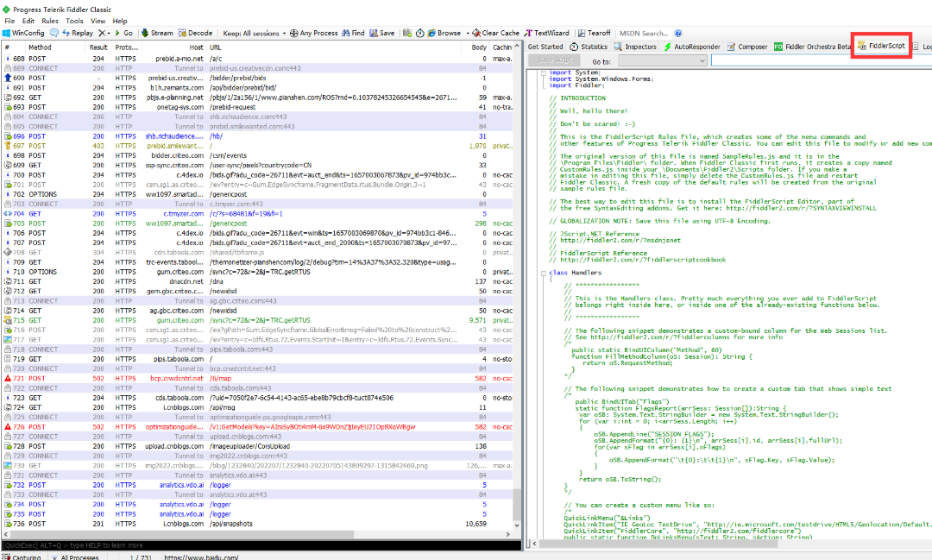Click the comment speech bubble icon

pyautogui.click(x=54, y=34)
